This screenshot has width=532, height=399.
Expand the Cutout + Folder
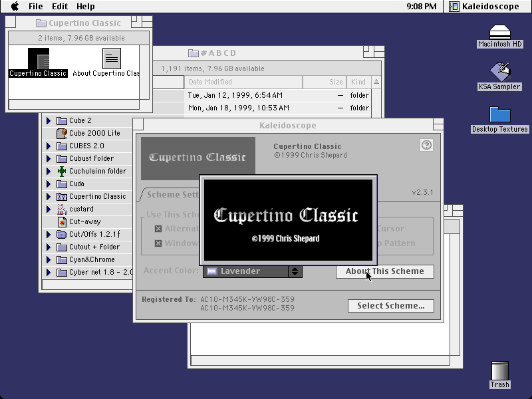[x=49, y=247]
